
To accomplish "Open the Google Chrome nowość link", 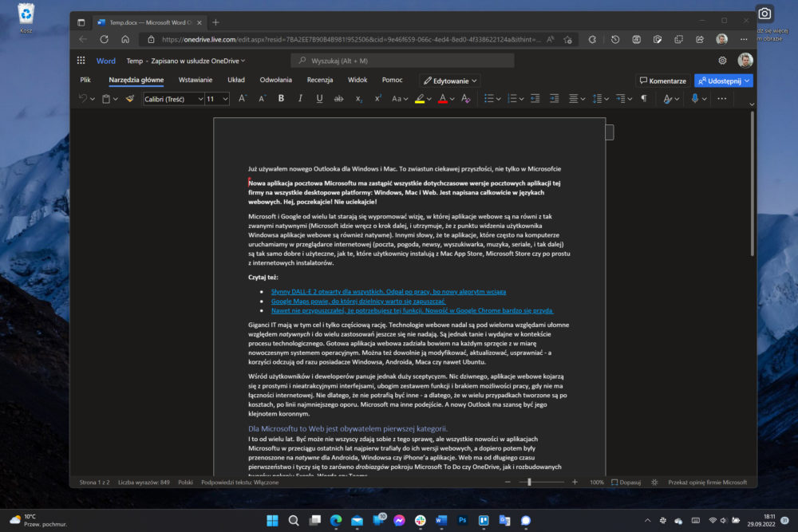I will [413, 310].
